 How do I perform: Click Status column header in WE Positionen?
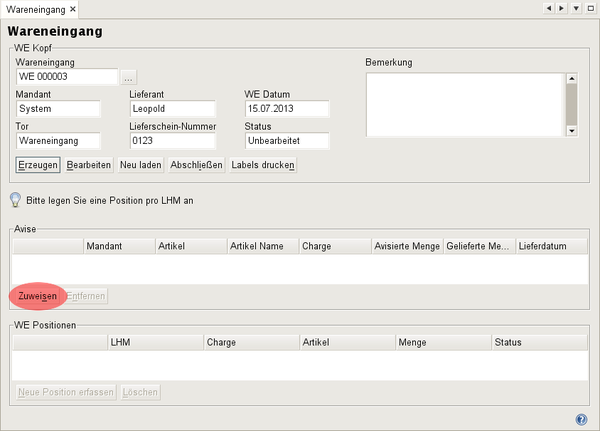540,343
